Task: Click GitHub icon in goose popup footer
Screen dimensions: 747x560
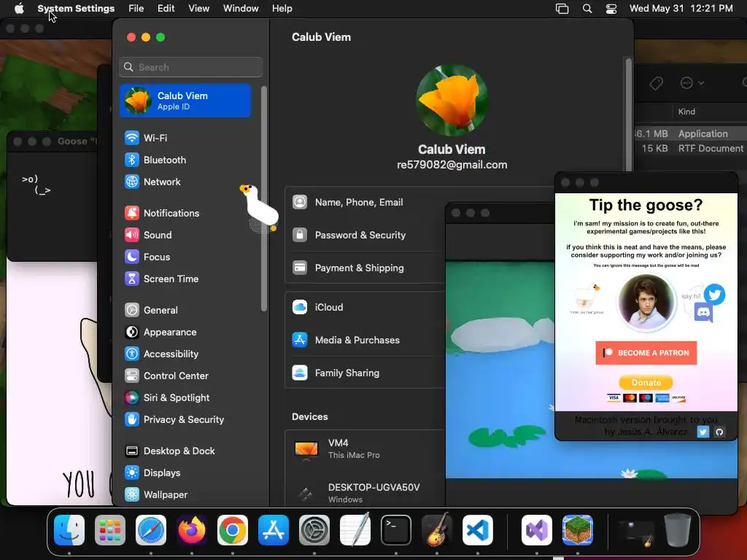Action: click(x=719, y=432)
